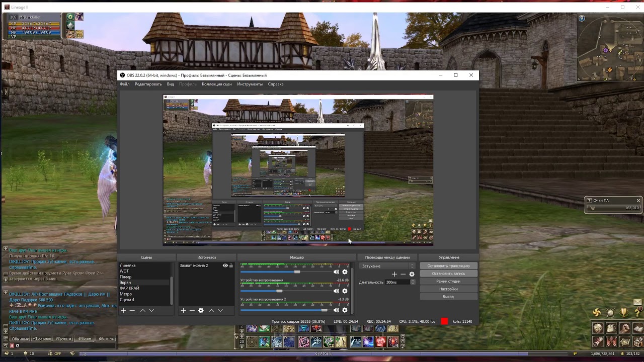Select the ФАР КРАЙ scene

pos(144,288)
